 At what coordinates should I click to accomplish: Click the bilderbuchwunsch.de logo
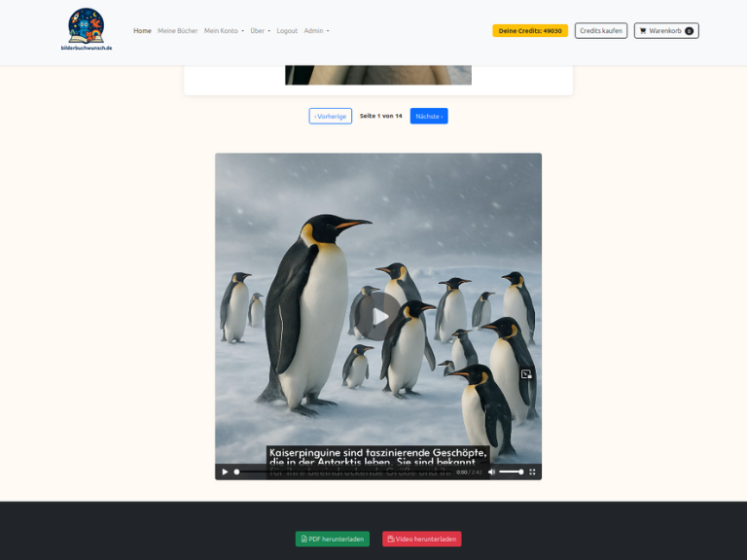click(x=87, y=29)
